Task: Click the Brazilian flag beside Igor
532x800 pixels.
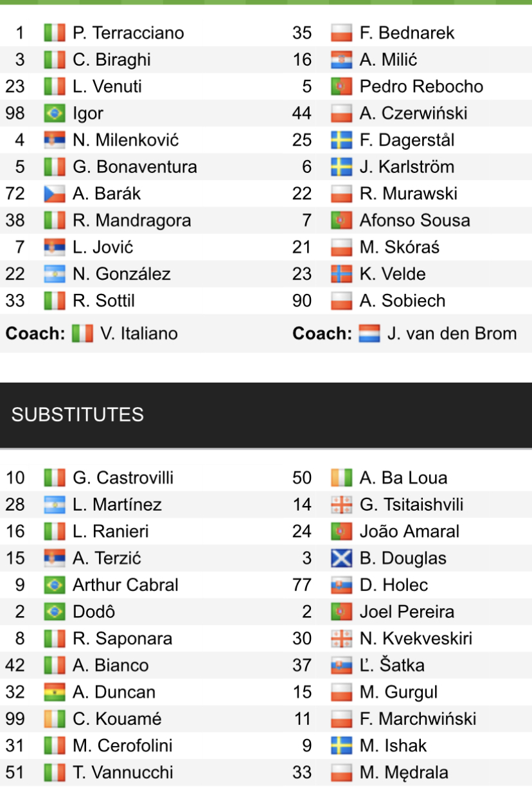Action: pyautogui.click(x=55, y=114)
